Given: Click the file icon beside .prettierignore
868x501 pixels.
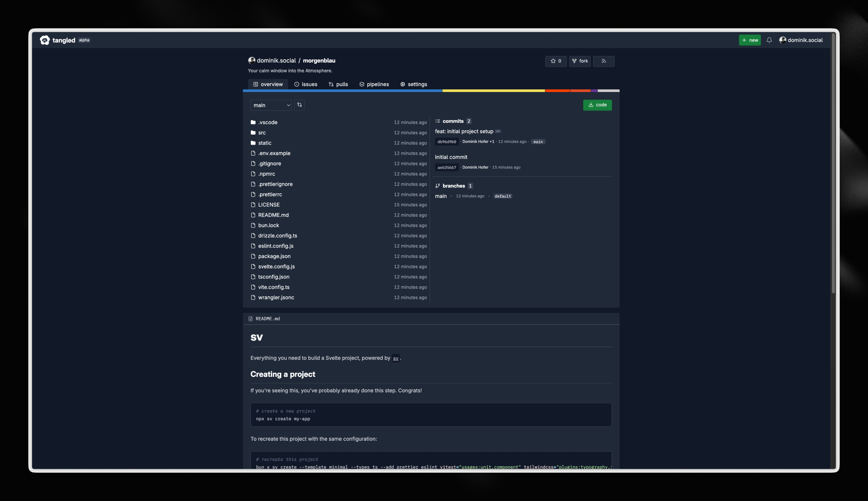Looking at the screenshot, I should tap(253, 185).
